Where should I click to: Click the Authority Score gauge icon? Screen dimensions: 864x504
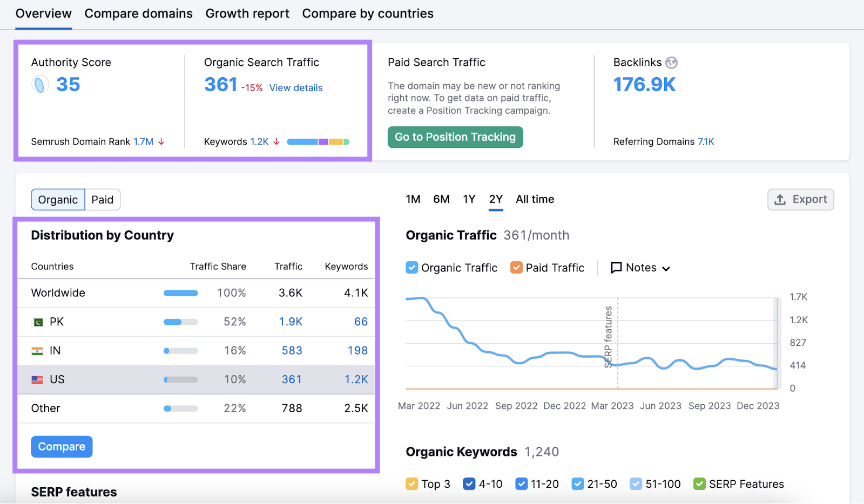(39, 85)
